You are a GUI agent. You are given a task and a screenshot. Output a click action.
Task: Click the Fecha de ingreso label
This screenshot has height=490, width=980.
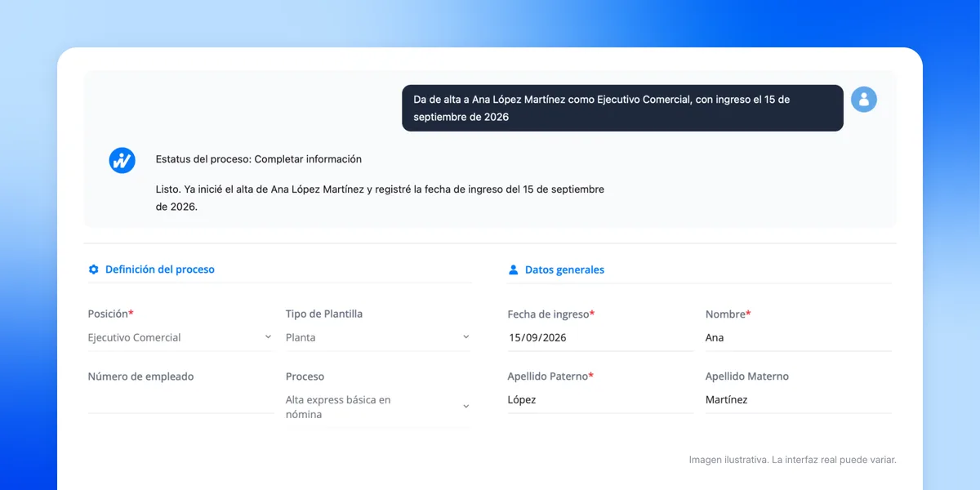(x=551, y=314)
